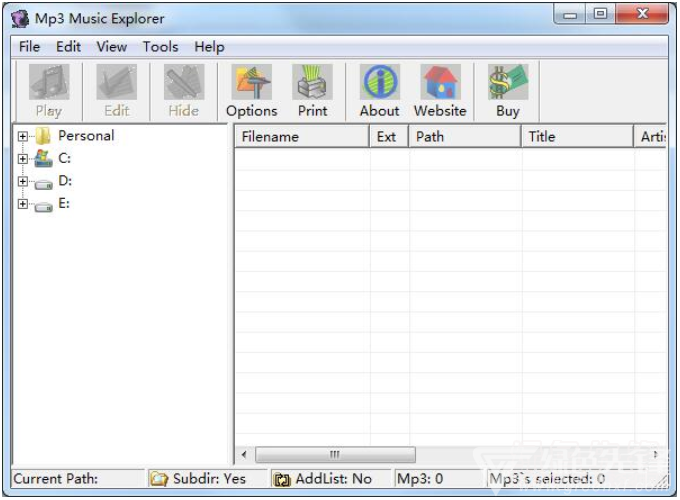Sort by the Filename column header
This screenshot has height=500, width=680.
tap(302, 137)
